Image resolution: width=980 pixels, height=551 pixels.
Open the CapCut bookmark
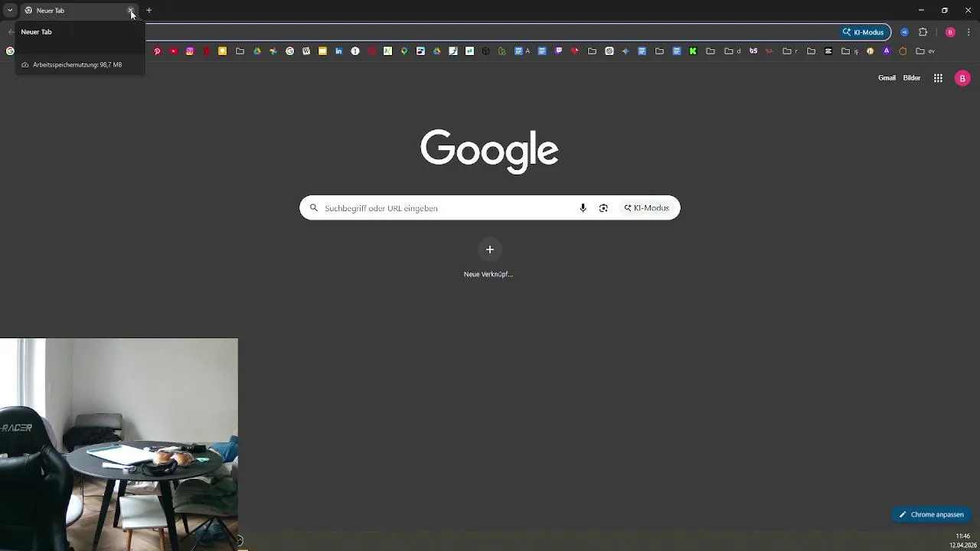tap(828, 51)
